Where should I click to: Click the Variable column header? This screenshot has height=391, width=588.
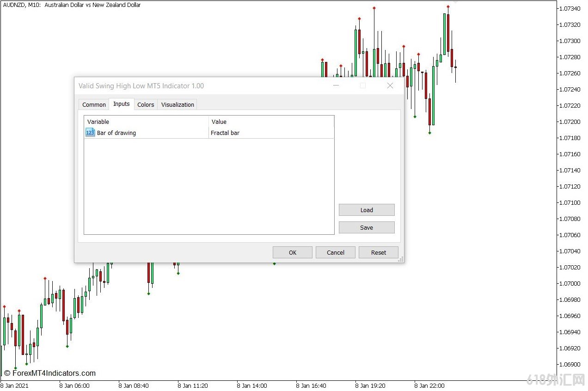point(146,122)
